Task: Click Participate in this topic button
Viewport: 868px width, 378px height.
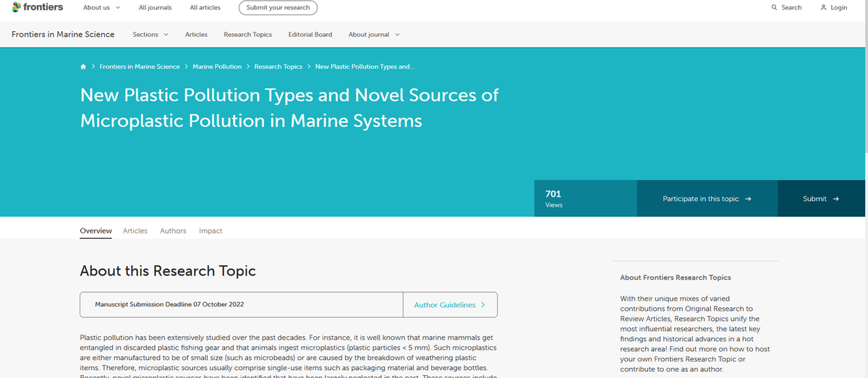Action: click(707, 199)
